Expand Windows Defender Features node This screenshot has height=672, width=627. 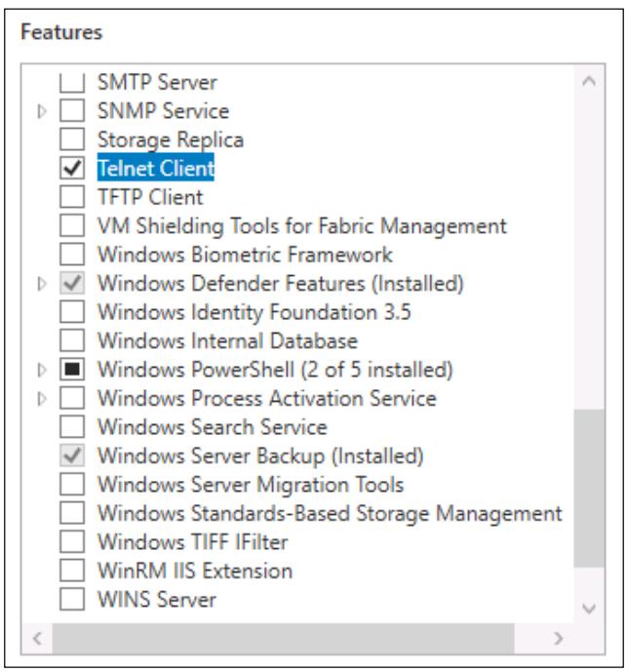pyautogui.click(x=42, y=284)
